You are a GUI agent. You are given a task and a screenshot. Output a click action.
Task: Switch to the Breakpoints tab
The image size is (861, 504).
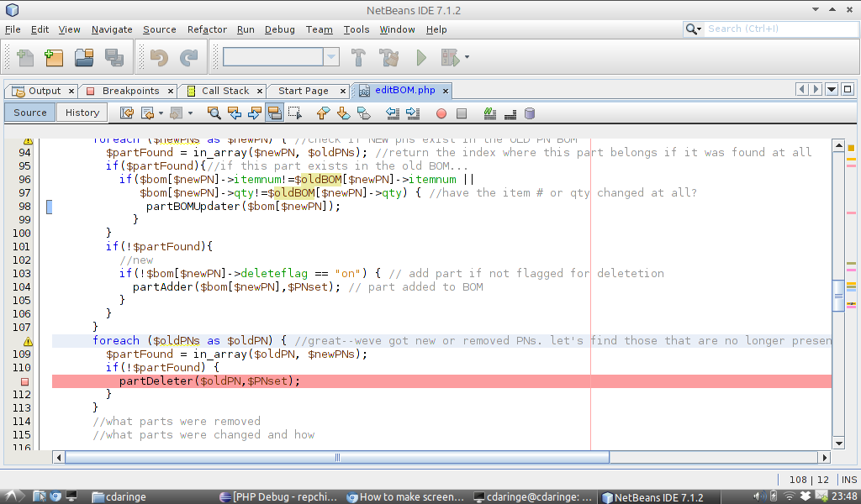pos(130,91)
